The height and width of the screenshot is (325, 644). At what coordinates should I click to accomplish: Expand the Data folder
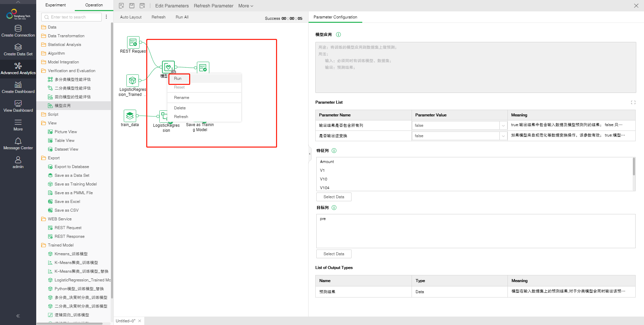coord(49,27)
